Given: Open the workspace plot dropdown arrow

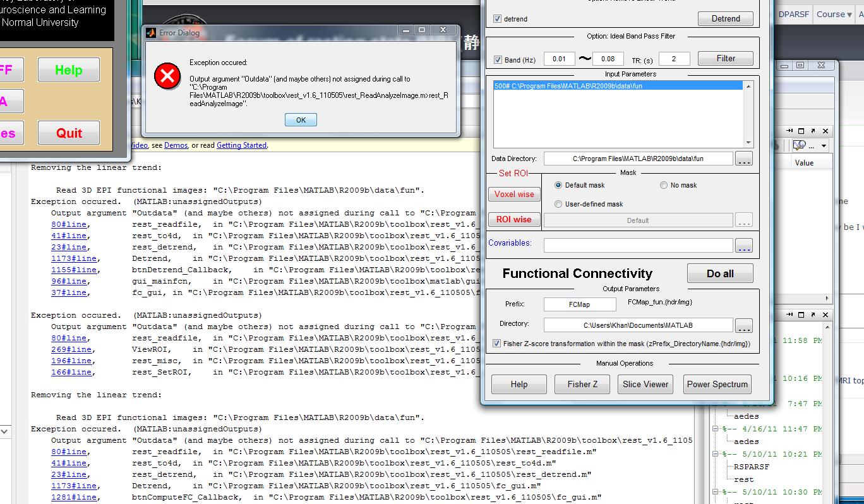Looking at the screenshot, I should point(824,145).
